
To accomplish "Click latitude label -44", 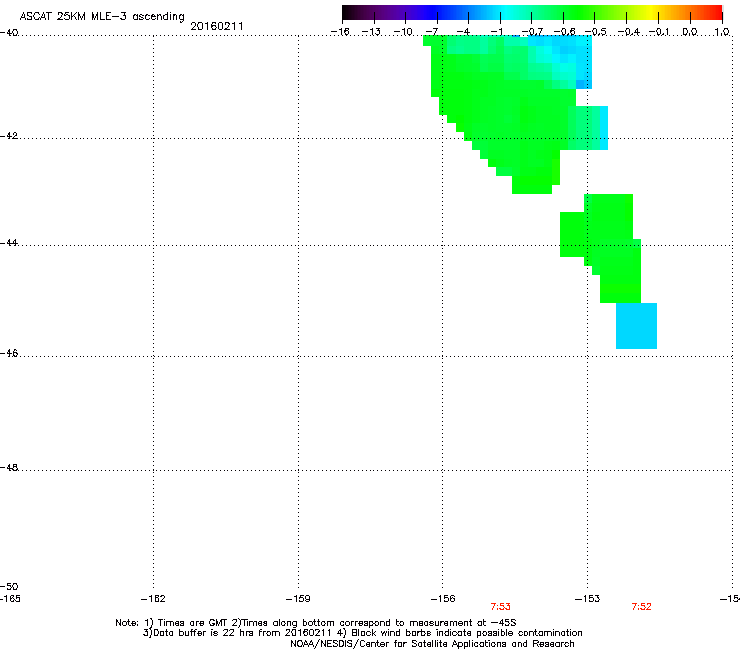I will (9, 243).
